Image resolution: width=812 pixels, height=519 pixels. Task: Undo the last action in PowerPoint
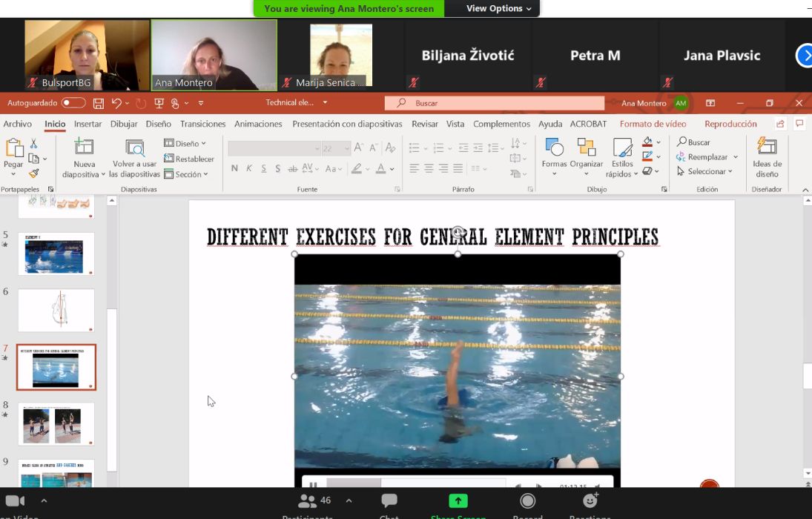click(x=116, y=103)
